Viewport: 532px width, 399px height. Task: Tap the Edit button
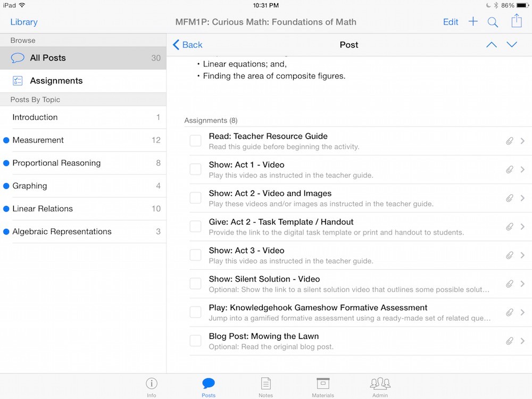point(451,22)
